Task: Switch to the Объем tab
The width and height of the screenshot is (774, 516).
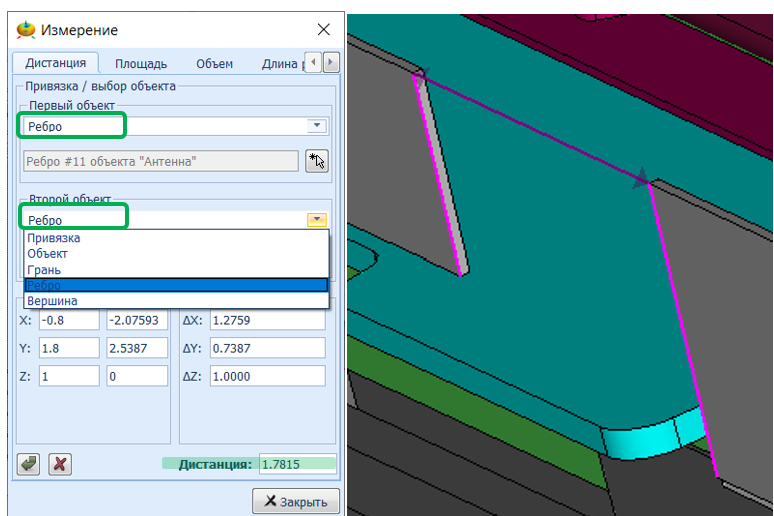Action: [x=214, y=63]
